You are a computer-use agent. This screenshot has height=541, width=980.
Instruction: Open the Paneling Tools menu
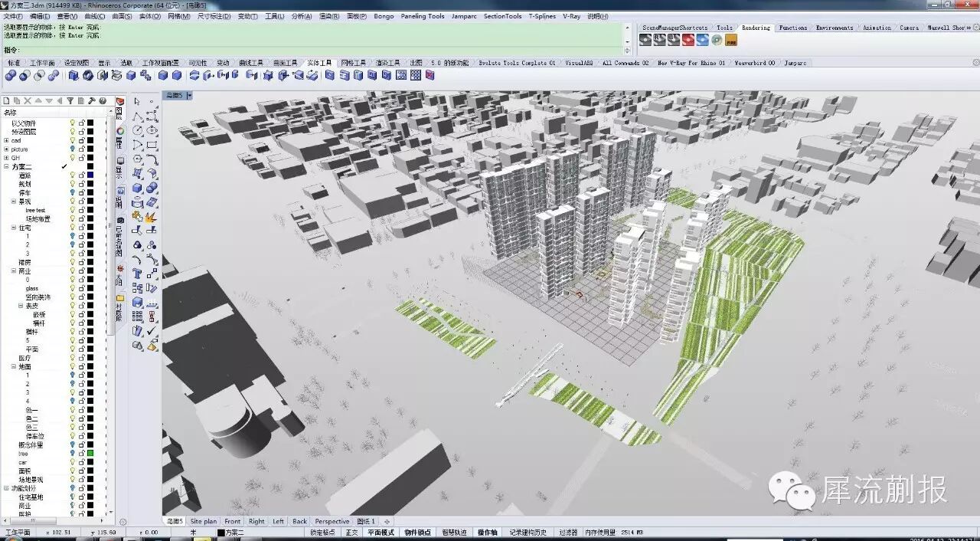tap(423, 16)
